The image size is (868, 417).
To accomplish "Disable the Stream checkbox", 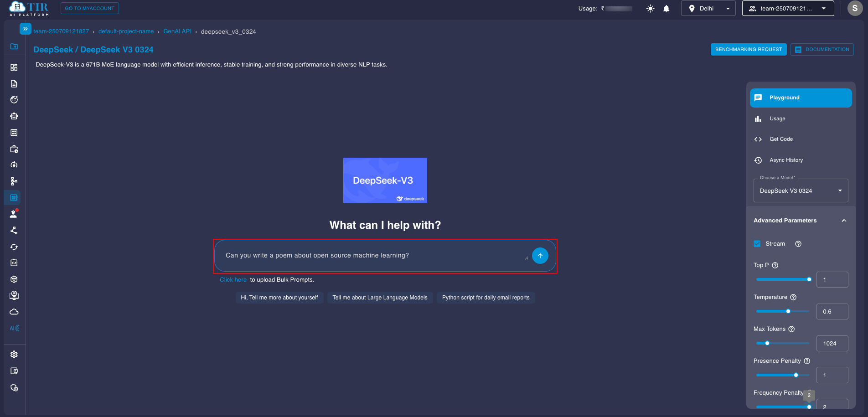I will tap(757, 244).
